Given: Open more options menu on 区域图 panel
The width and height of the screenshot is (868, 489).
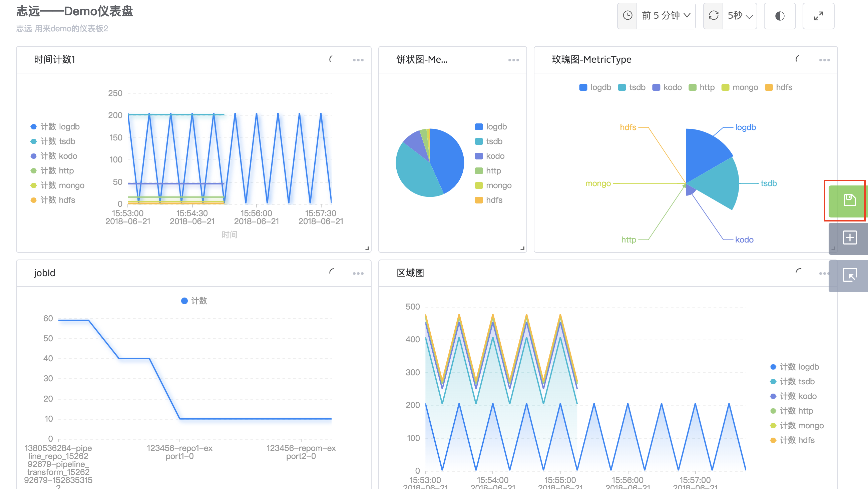Looking at the screenshot, I should [824, 273].
